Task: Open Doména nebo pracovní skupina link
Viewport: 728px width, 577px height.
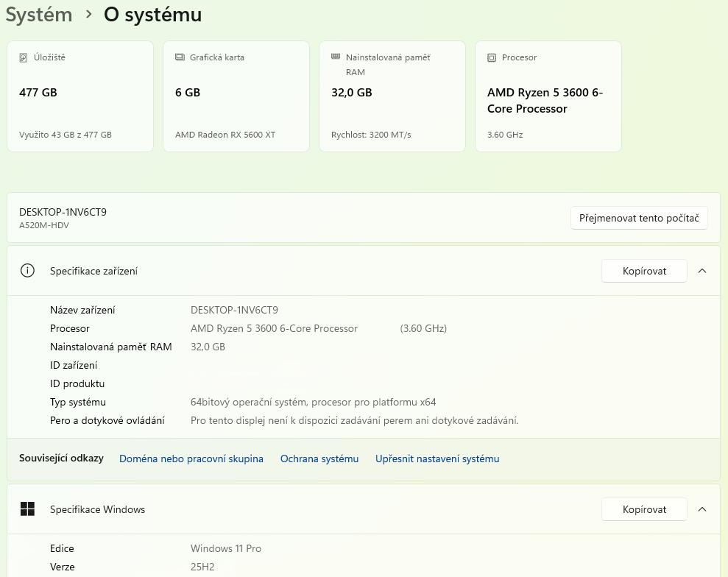Action: [x=191, y=459]
